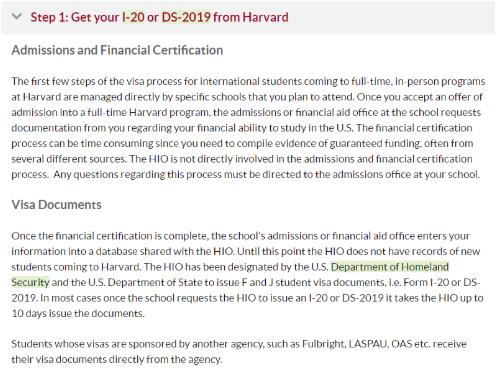Image resolution: width=495 pixels, height=377 pixels.
Task: Select the Admissions and Financial Certification heading
Action: tap(117, 50)
